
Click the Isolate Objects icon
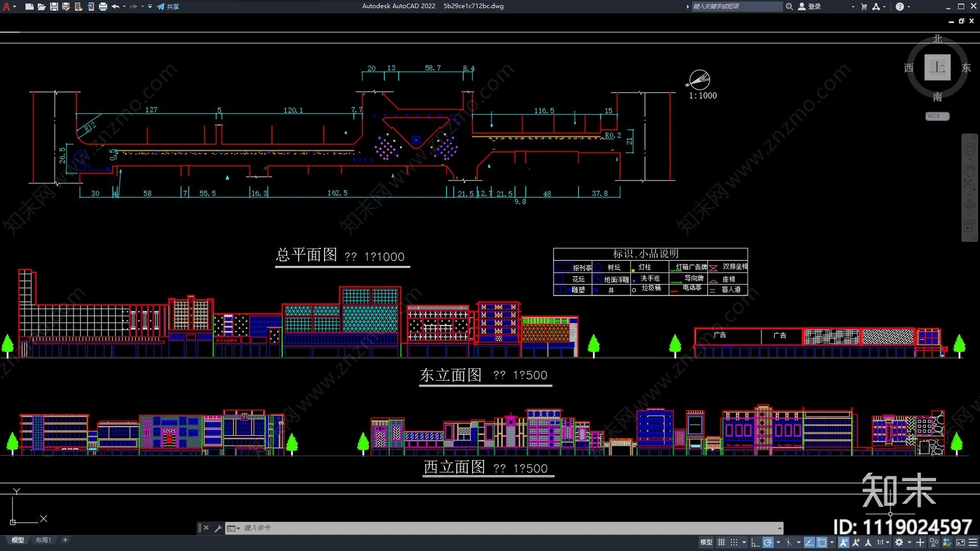[934, 542]
